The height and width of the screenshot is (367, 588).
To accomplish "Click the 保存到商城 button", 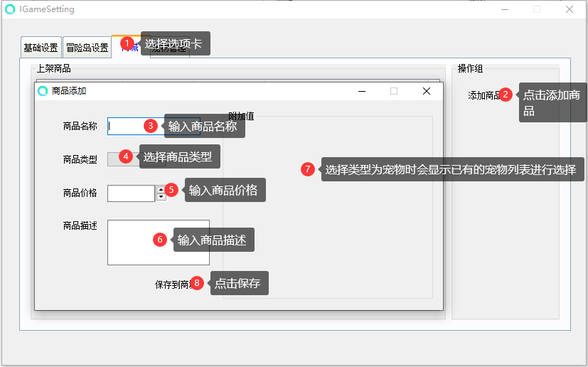I will [174, 284].
